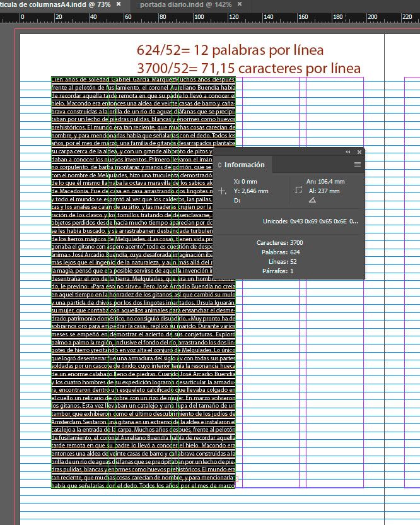This screenshot has width=420, height=525.
Task: Cycle panel view with Información tab arrows
Action: [x=219, y=165]
